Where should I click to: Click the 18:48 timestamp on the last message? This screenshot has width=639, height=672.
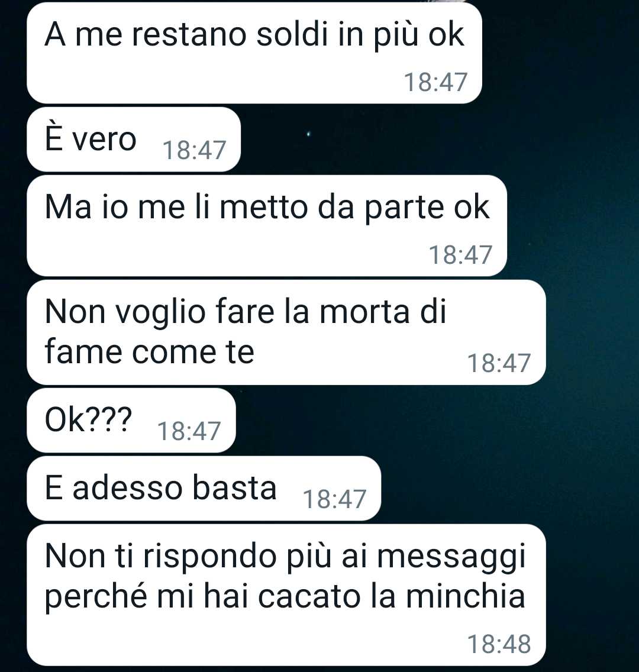coord(499,644)
